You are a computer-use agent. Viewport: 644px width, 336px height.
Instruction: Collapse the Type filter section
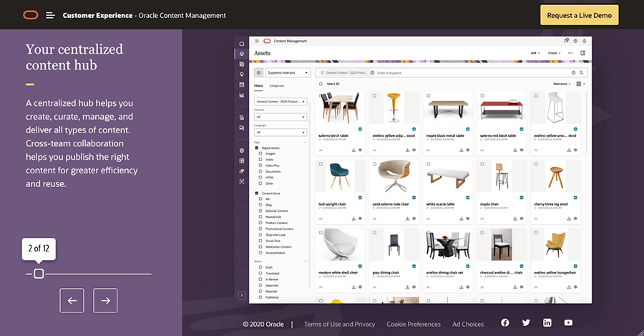[x=305, y=143]
